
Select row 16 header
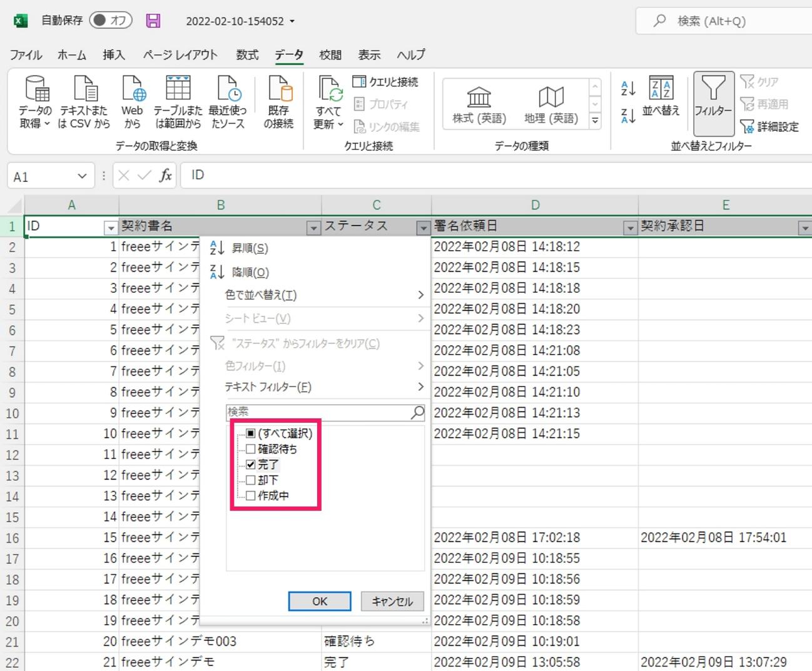click(12, 538)
